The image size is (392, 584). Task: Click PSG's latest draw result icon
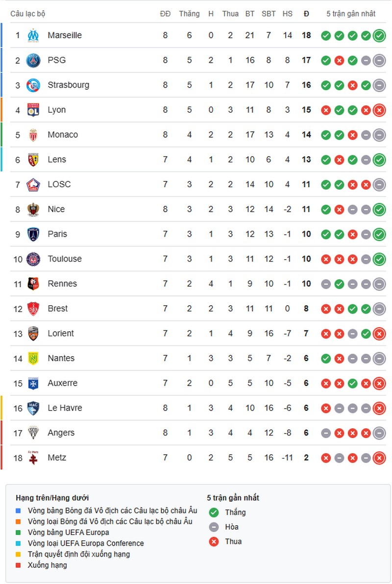(379, 60)
